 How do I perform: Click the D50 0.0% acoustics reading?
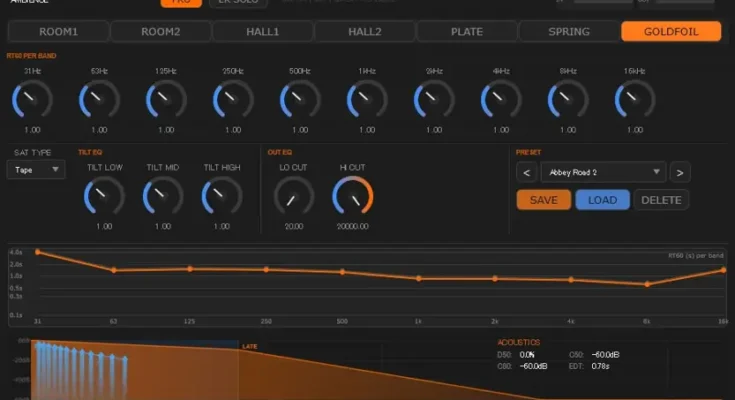tap(516, 355)
